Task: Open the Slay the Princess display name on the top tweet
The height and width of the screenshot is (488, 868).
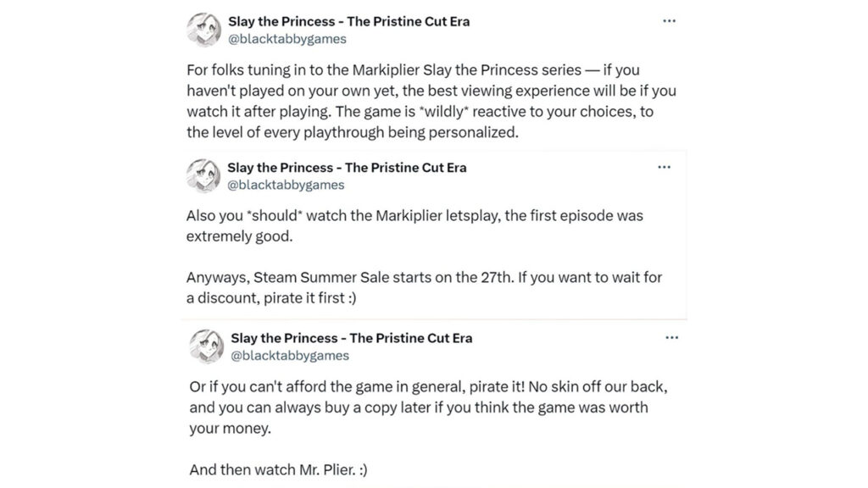Action: click(x=348, y=21)
